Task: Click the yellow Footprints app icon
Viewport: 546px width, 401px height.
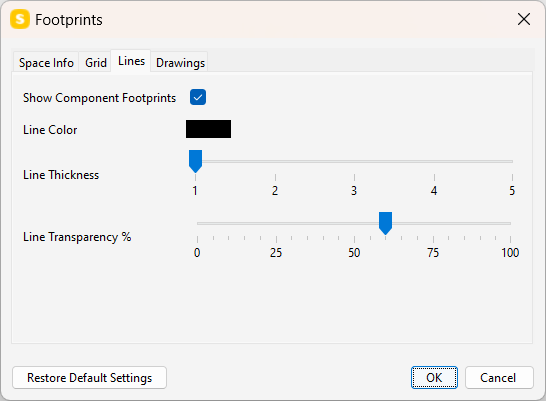Action: pyautogui.click(x=20, y=19)
